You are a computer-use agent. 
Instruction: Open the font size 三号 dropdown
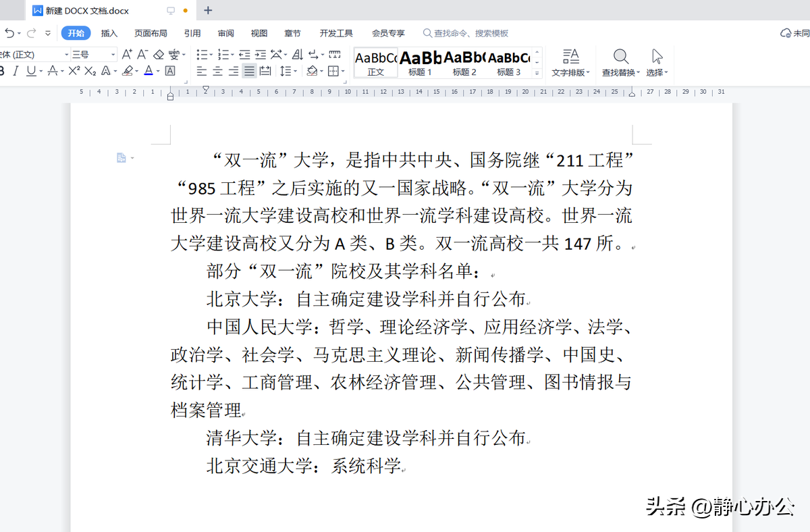point(94,54)
